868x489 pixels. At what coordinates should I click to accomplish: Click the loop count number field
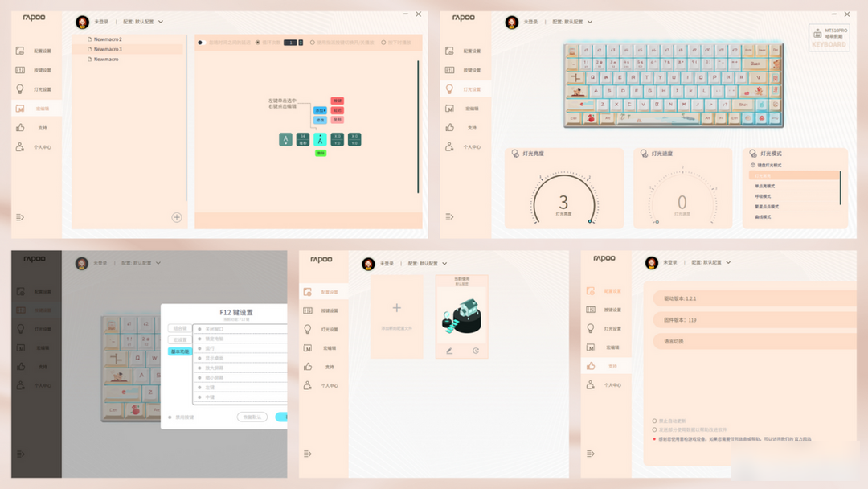[x=291, y=43]
